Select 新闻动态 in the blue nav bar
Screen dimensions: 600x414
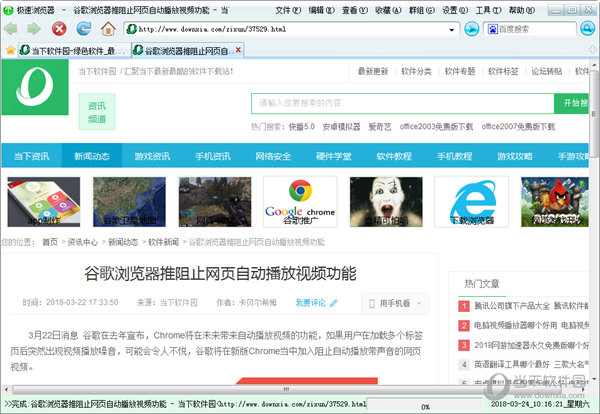tap(92, 156)
